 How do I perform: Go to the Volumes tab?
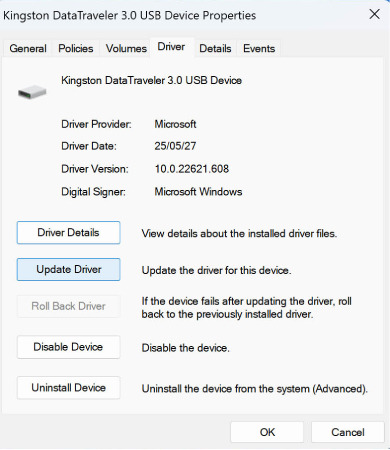coord(126,48)
